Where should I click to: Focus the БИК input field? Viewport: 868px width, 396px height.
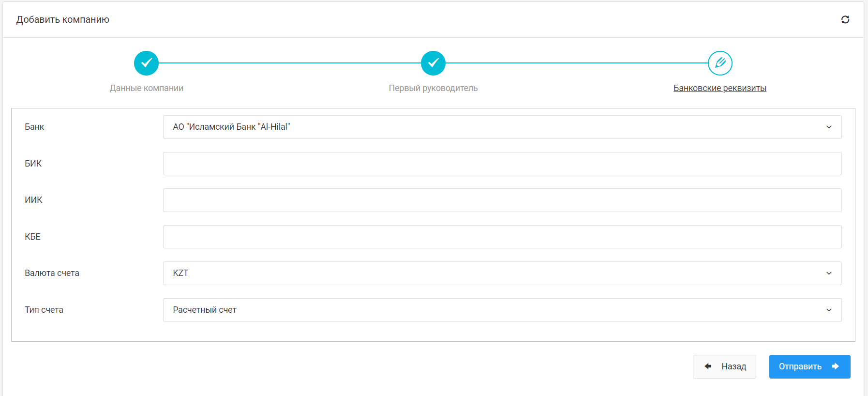click(x=502, y=164)
